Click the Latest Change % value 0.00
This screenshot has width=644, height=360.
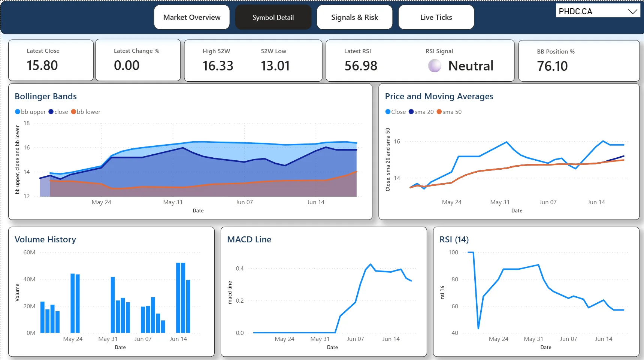[127, 66]
